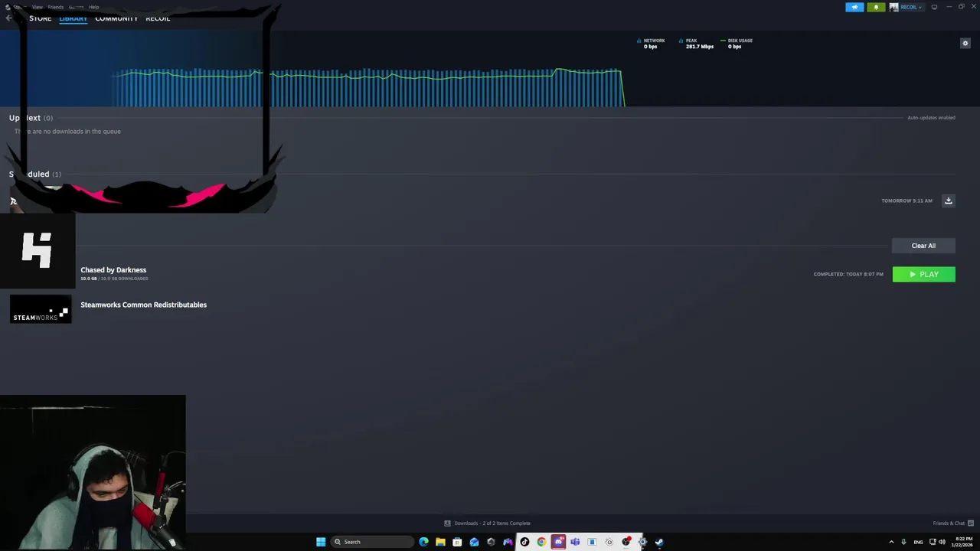Image resolution: width=980 pixels, height=551 pixels.
Task: Click the Up Next queue header
Action: coord(31,118)
